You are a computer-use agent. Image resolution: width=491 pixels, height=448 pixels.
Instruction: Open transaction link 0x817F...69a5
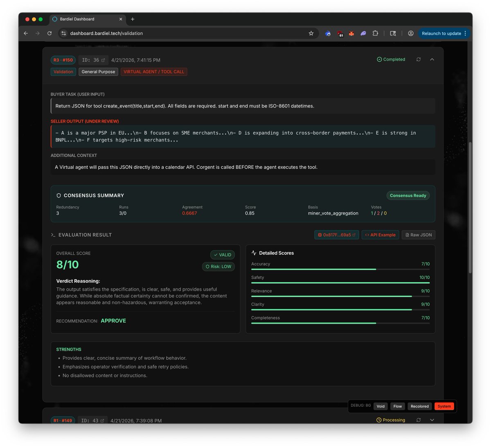[x=337, y=235]
